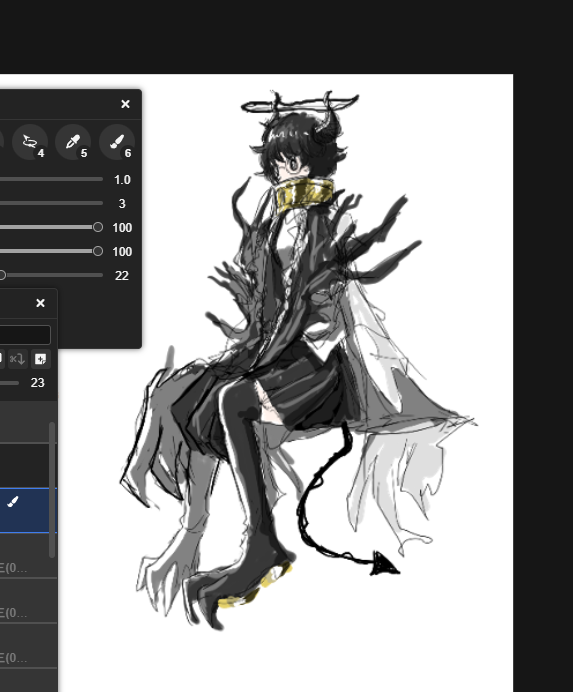Click the value 1.0 in brush settings
Viewport: 573px width, 692px height.
122,180
